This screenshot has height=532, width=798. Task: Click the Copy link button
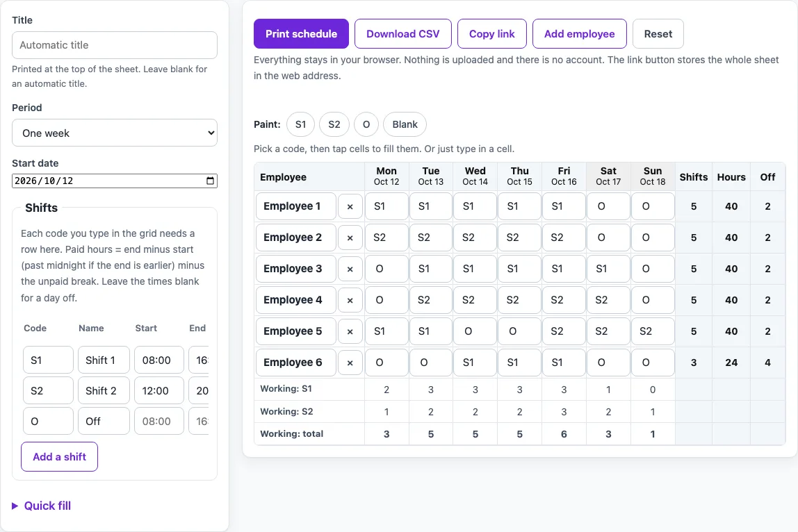(491, 33)
